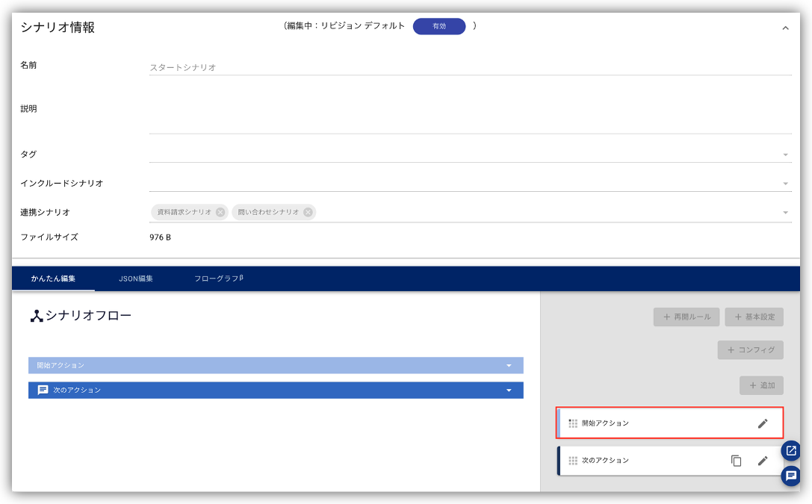The width and height of the screenshot is (812, 504).
Task: Click pencil edit icon for 開始アクション
Action: [x=762, y=423]
